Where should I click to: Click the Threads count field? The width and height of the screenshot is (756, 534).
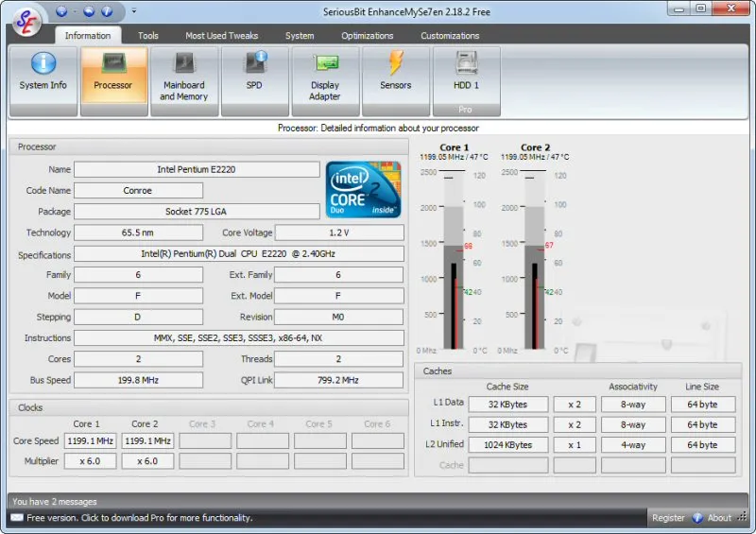point(339,359)
